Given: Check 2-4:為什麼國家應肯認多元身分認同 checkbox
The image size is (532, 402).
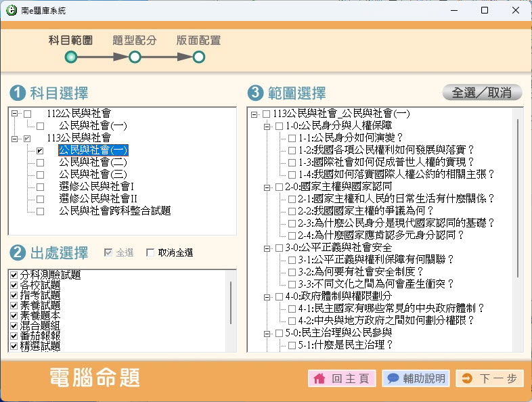Looking at the screenshot, I should click(292, 236).
